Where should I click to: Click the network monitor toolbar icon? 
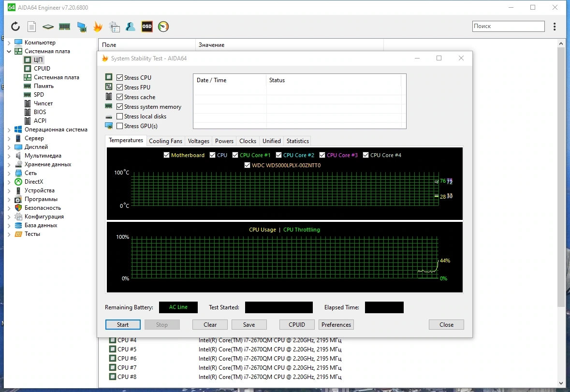82,27
